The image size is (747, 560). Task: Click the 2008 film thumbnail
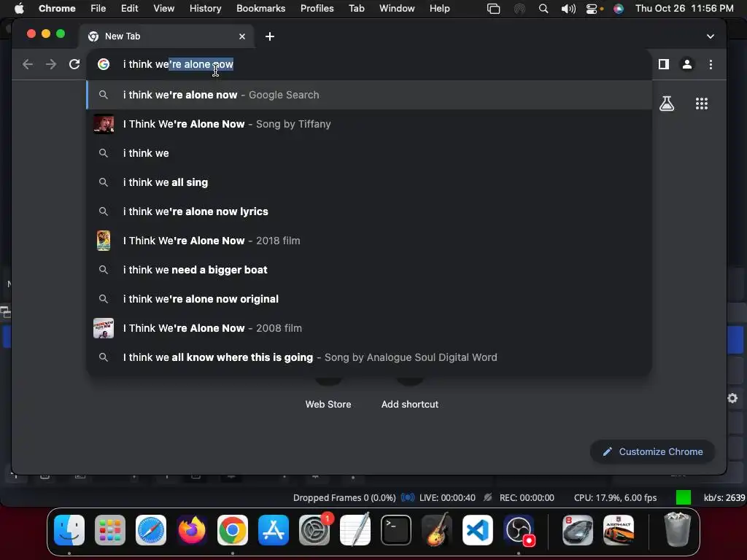pos(104,328)
